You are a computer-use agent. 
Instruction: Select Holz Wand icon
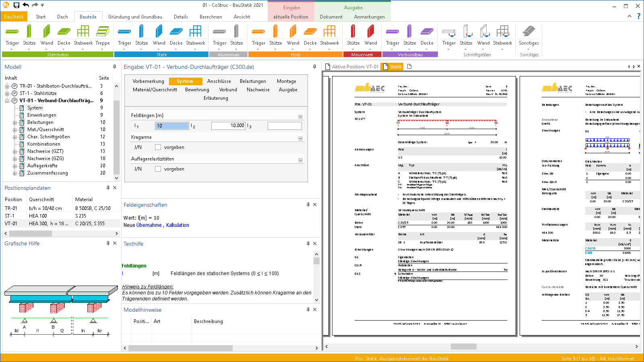click(x=293, y=32)
